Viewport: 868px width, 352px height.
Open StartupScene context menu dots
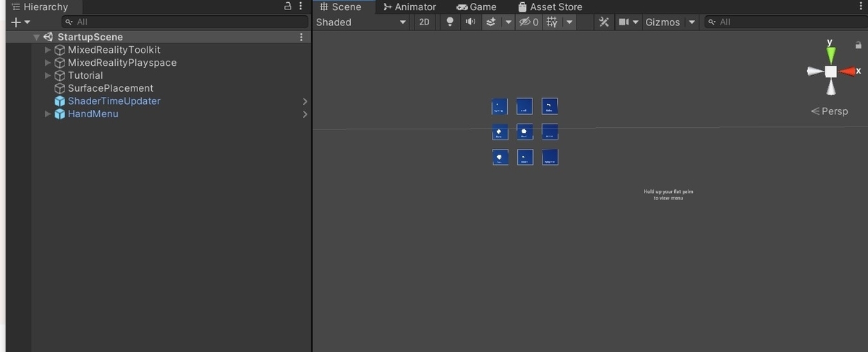tap(301, 37)
